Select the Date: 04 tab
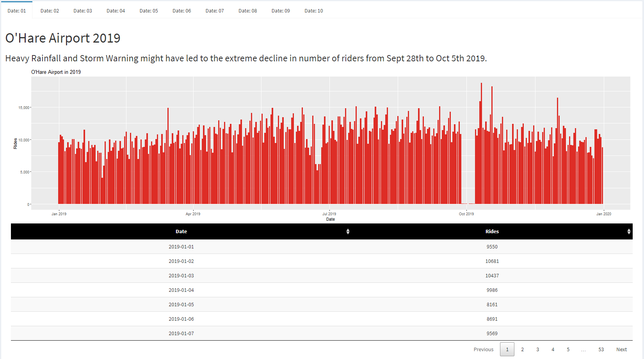The height and width of the screenshot is (359, 644). tap(116, 11)
